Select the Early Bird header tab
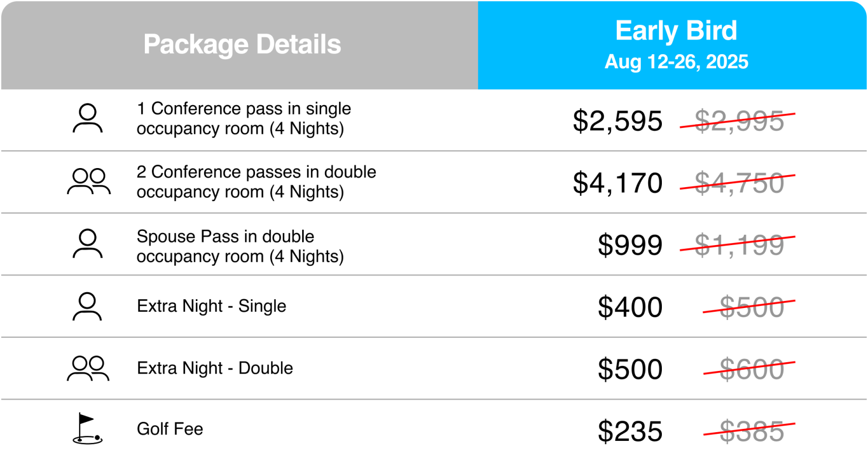This screenshot has height=462, width=868. click(672, 46)
